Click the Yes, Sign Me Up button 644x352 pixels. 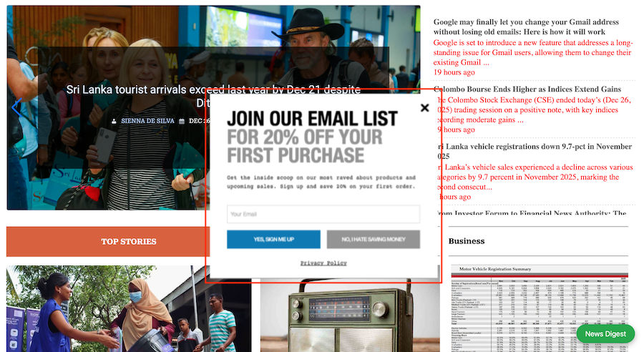273,239
